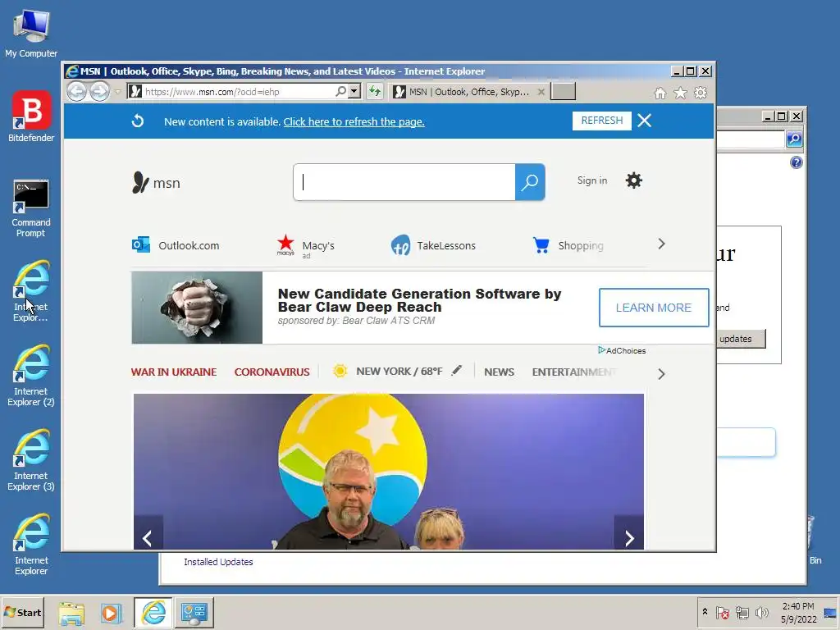Open Windows Explorer taskbar folder icon
This screenshot has height=630, width=840.
coord(71,613)
